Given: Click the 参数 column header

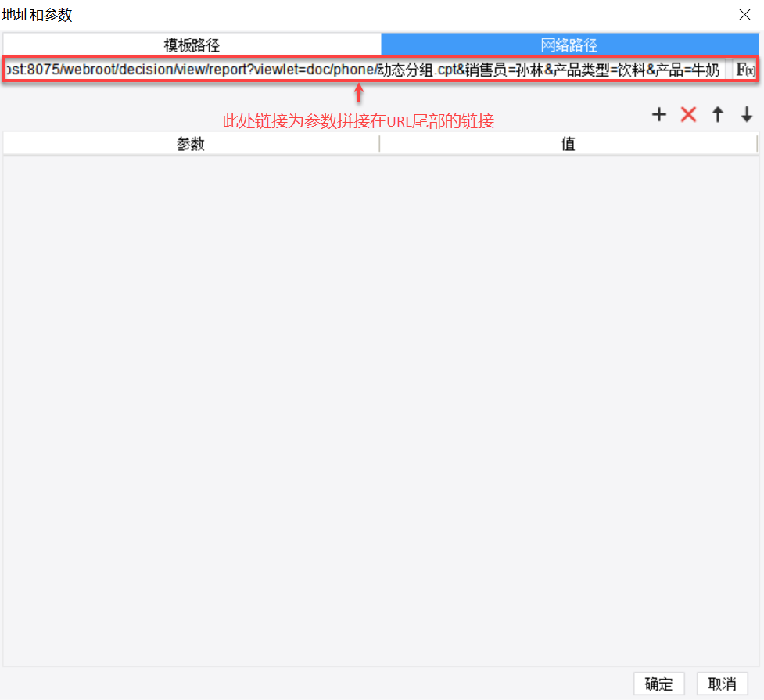Looking at the screenshot, I should tap(191, 144).
